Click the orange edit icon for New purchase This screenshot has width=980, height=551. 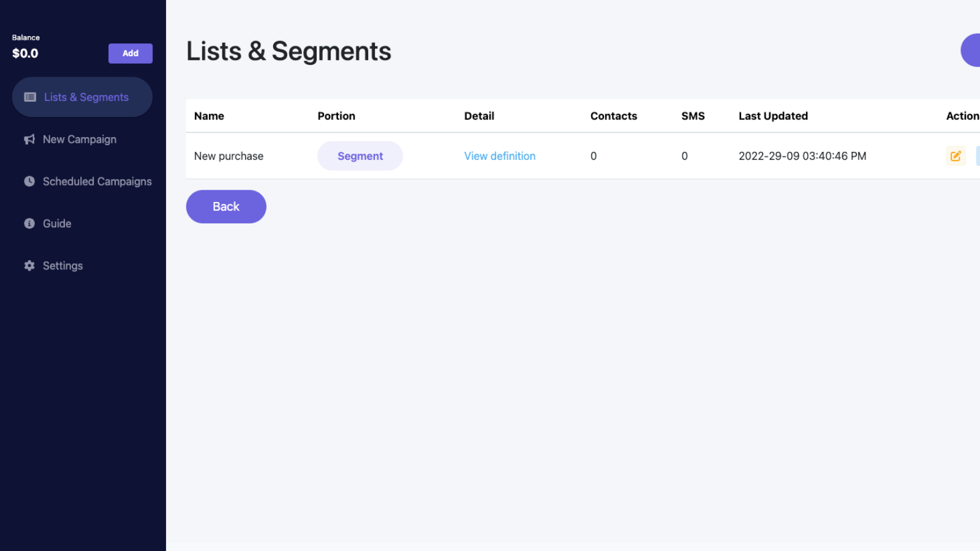[956, 156]
